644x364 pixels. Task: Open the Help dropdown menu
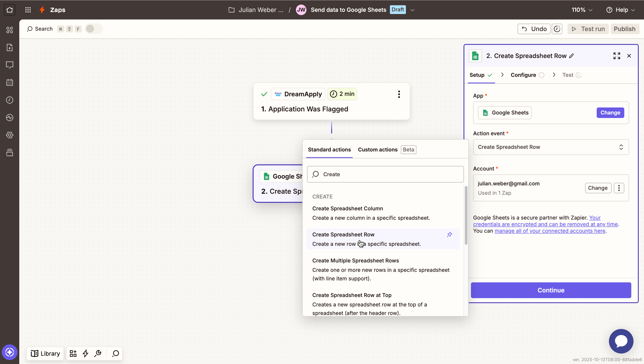[621, 10]
